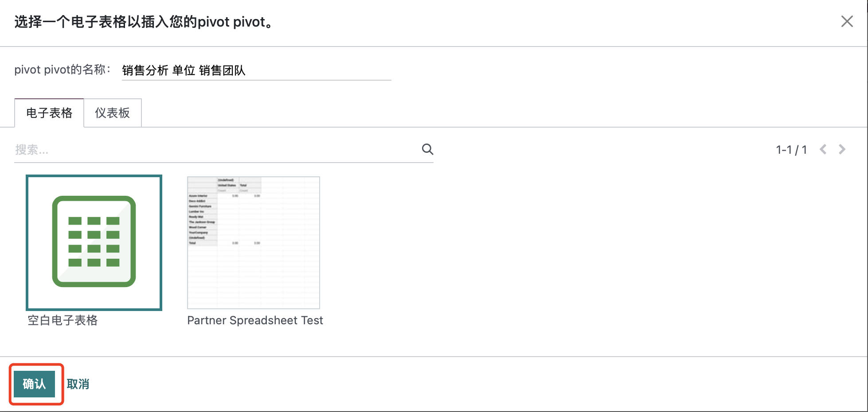Image resolution: width=868 pixels, height=412 pixels.
Task: Click the 空白电子表格 caption
Action: [x=63, y=320]
